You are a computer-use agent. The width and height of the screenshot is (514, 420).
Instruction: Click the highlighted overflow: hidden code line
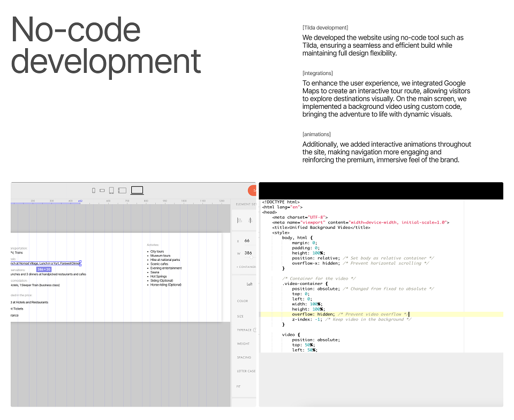click(x=382, y=314)
